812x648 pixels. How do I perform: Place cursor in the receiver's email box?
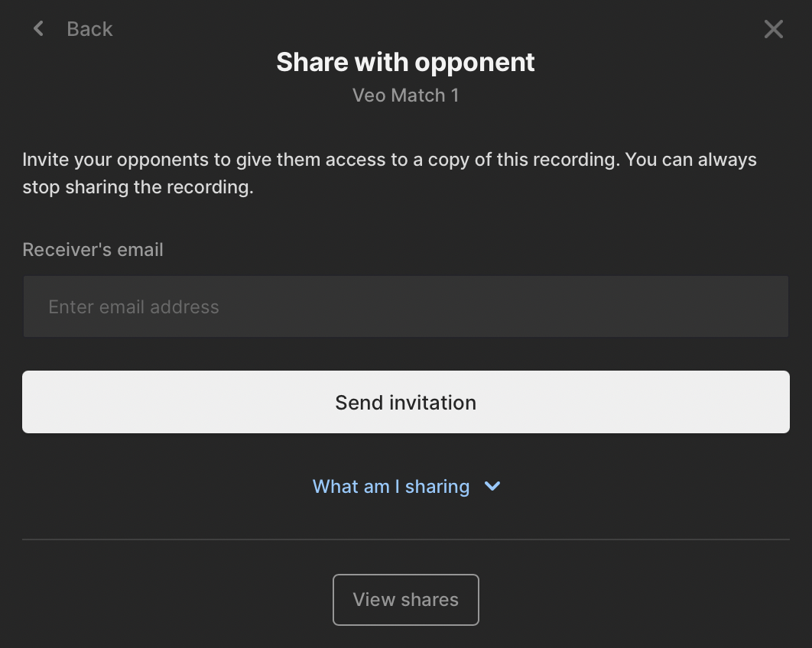point(406,306)
